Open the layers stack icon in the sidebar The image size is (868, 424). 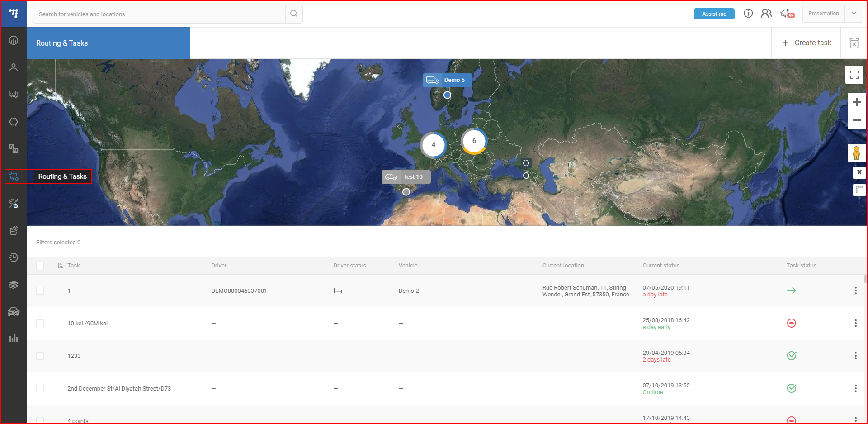click(x=14, y=285)
